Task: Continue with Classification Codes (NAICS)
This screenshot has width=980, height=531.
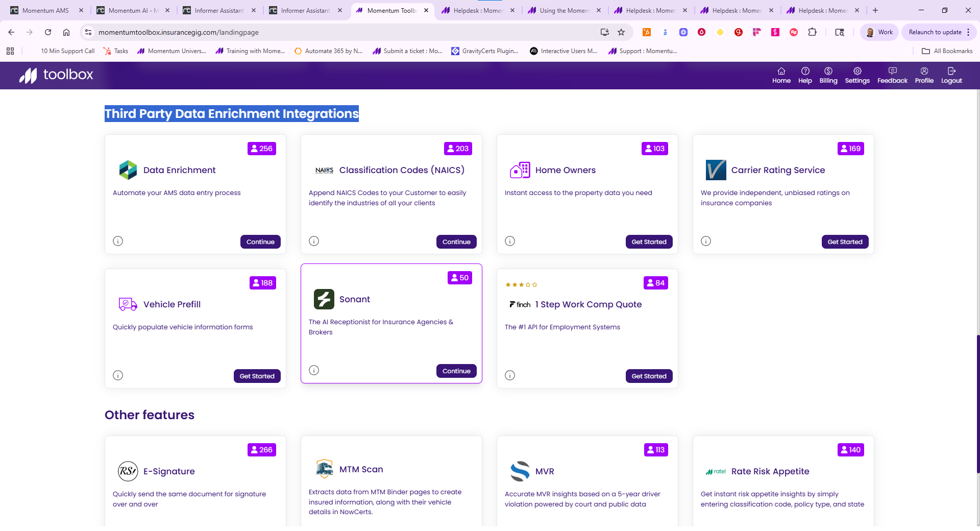Action: pos(456,242)
